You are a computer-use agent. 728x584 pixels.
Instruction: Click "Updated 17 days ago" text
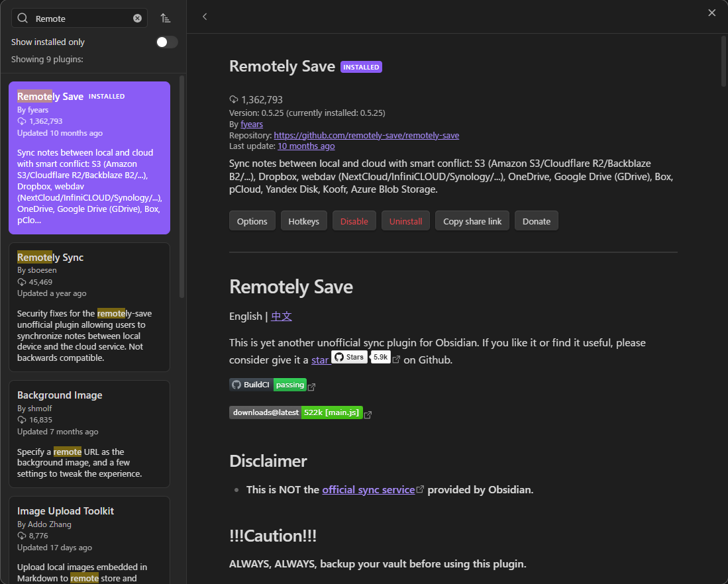54,548
